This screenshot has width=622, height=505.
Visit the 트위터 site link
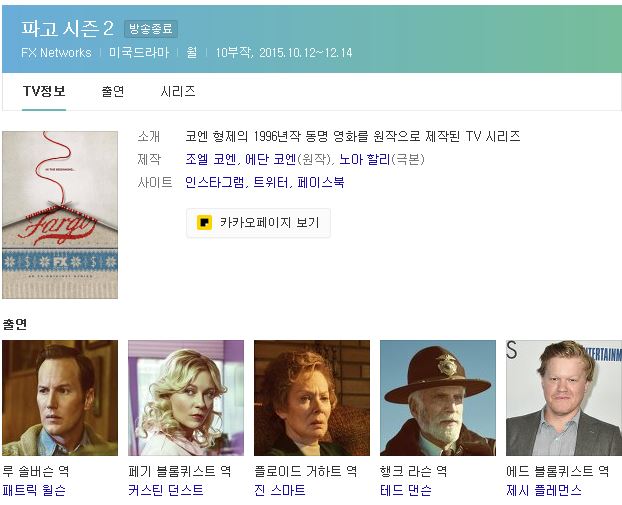point(271,182)
